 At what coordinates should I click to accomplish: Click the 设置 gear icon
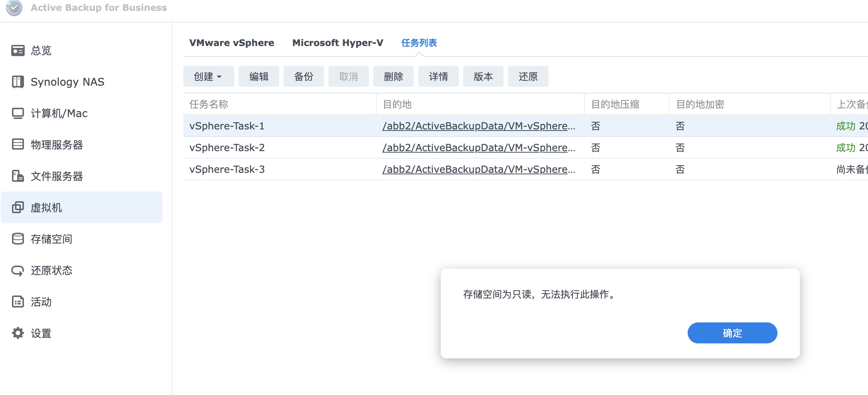(x=18, y=333)
